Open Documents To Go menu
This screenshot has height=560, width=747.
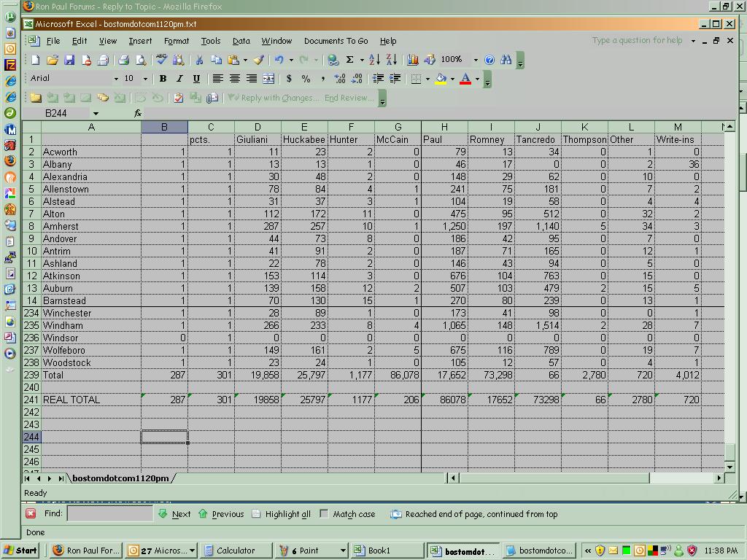(x=336, y=41)
